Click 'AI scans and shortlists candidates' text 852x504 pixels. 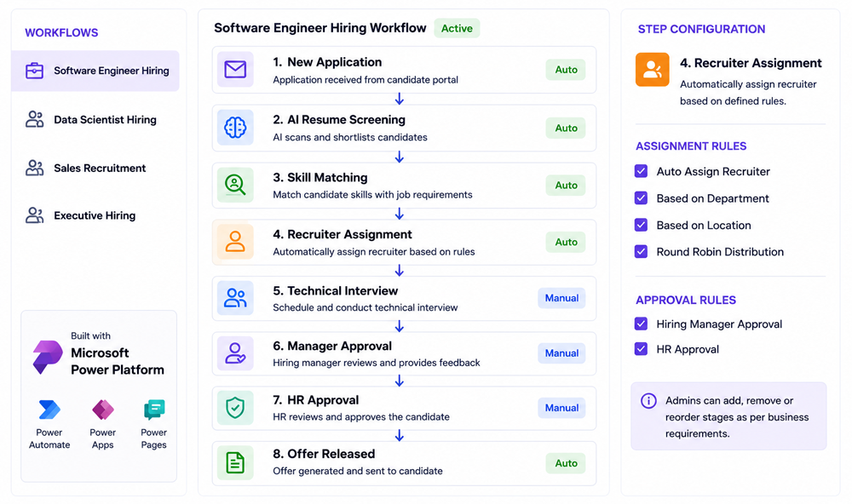coord(350,137)
